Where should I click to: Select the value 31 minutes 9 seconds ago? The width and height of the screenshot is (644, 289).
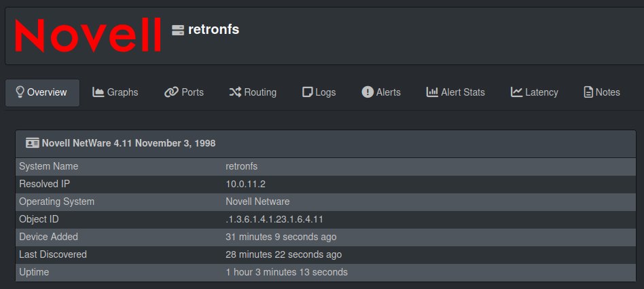coord(281,237)
